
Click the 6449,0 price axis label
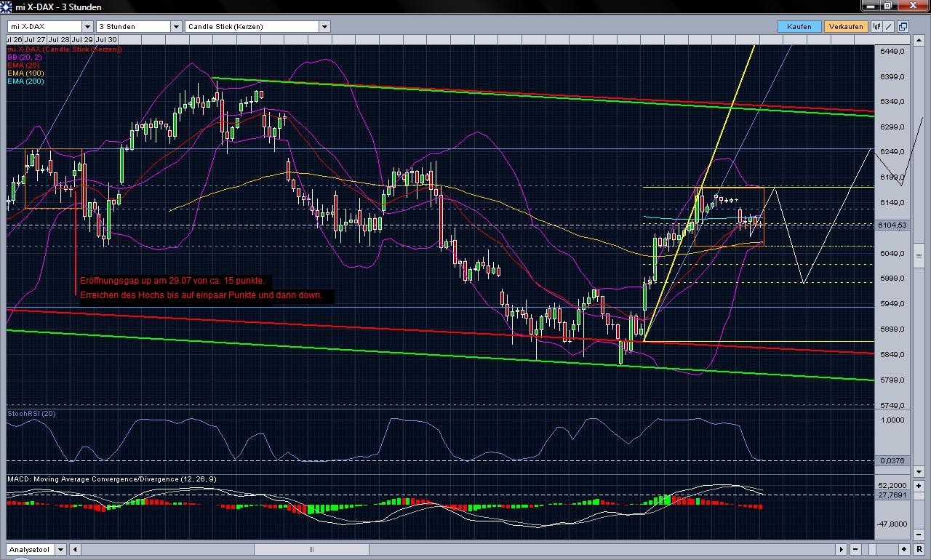(x=892, y=52)
